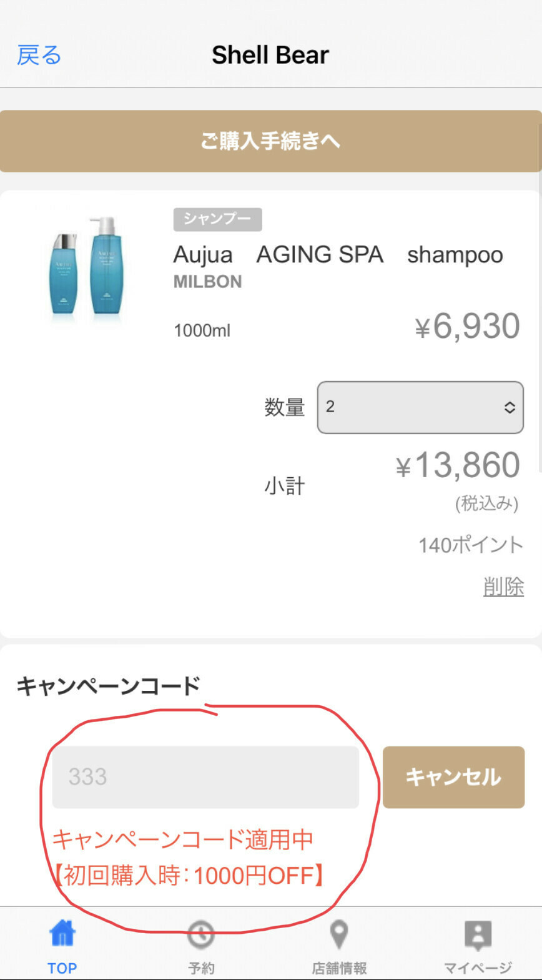Screen dimensions: 542x980
Task: Select the Aujua AGING SPA shampoo title
Action: click(x=338, y=255)
